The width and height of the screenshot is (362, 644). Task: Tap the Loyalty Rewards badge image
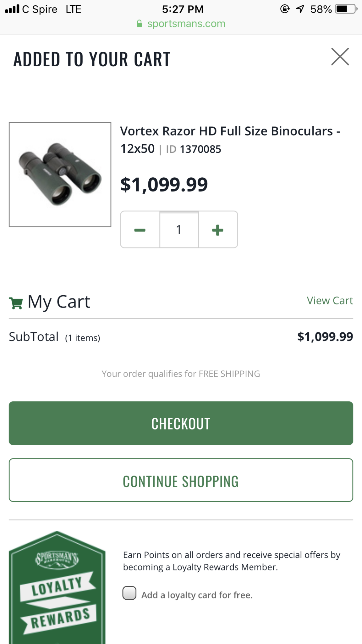(57, 588)
